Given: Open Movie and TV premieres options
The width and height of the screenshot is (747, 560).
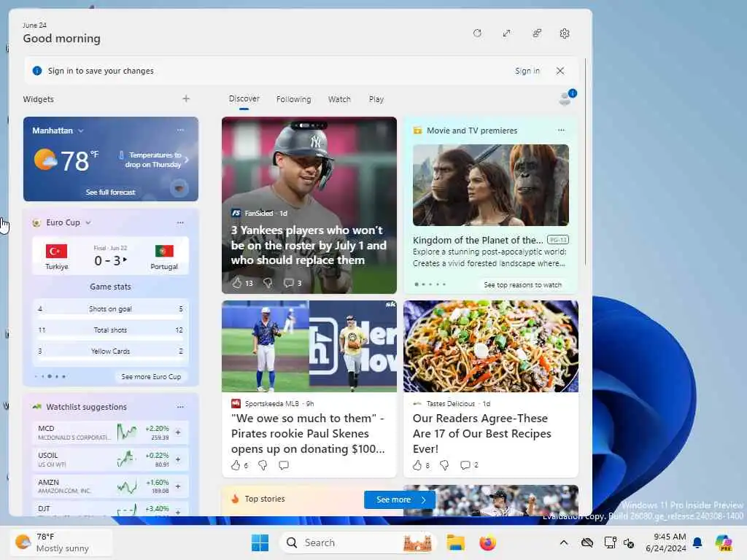Looking at the screenshot, I should pos(561,130).
